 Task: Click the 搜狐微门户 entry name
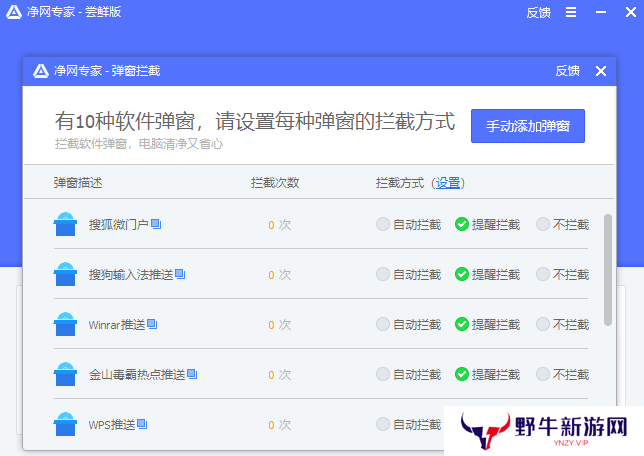[118, 224]
